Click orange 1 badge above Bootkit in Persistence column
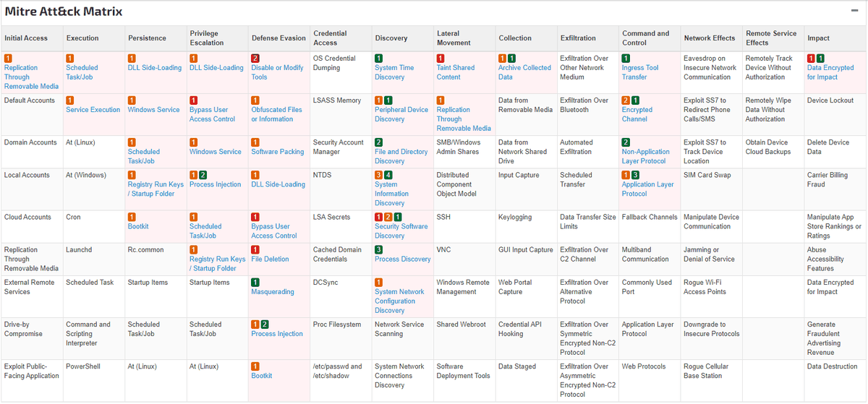The width and height of the screenshot is (868, 404). 132,217
